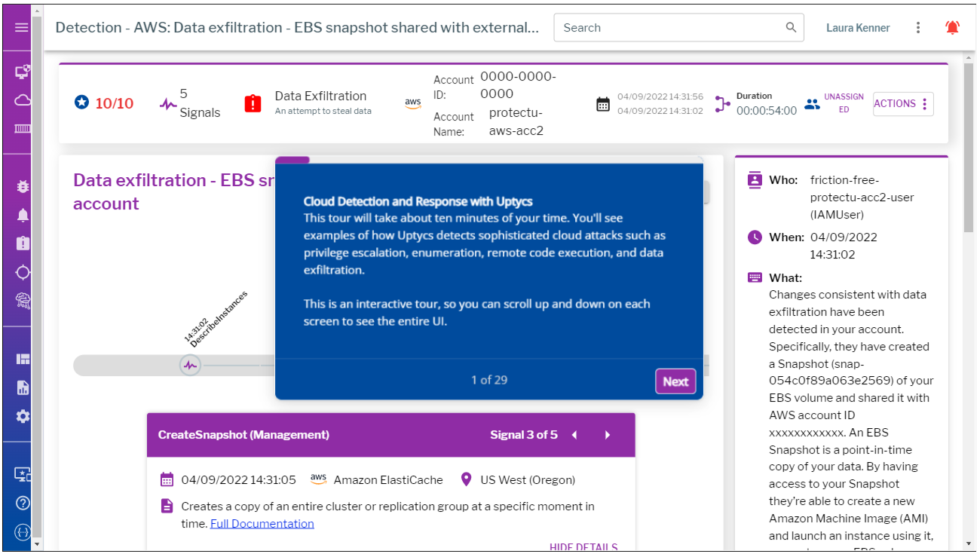Open the dashboard layout icon in sidebar
The image size is (980, 554).
pyautogui.click(x=23, y=360)
